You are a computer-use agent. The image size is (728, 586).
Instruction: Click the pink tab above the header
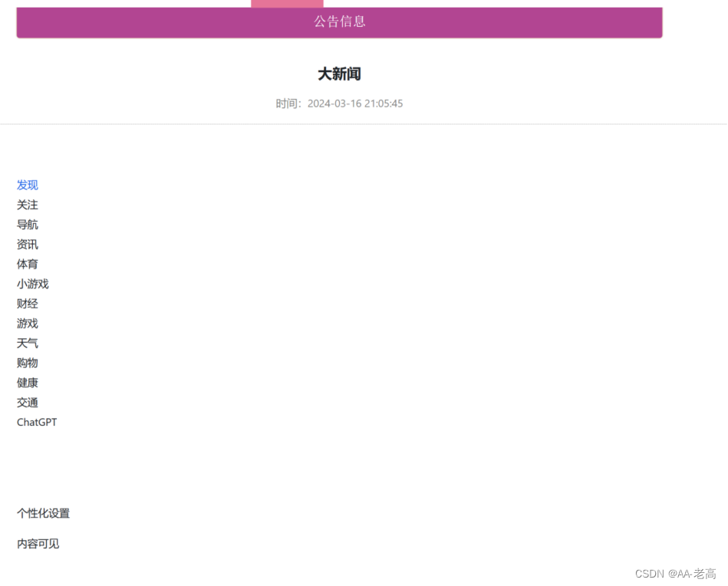(x=287, y=4)
